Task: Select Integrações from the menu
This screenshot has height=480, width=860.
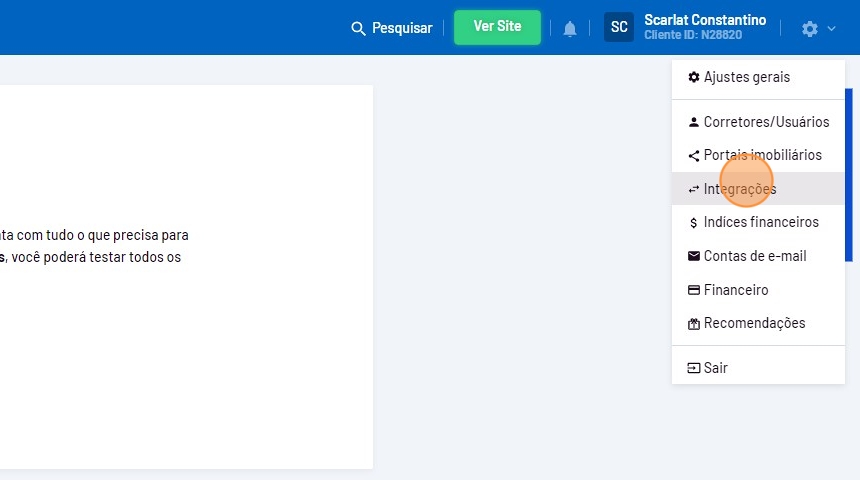Action: coord(740,189)
